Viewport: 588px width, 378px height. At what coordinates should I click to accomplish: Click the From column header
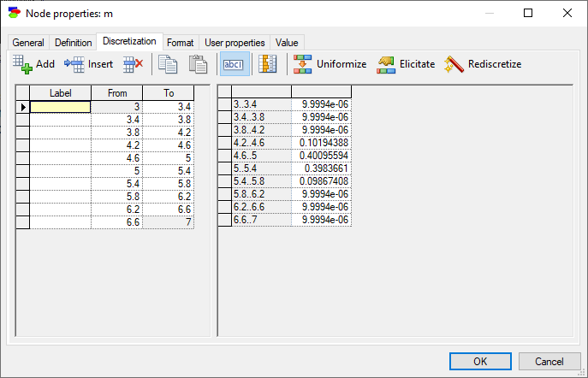click(117, 93)
